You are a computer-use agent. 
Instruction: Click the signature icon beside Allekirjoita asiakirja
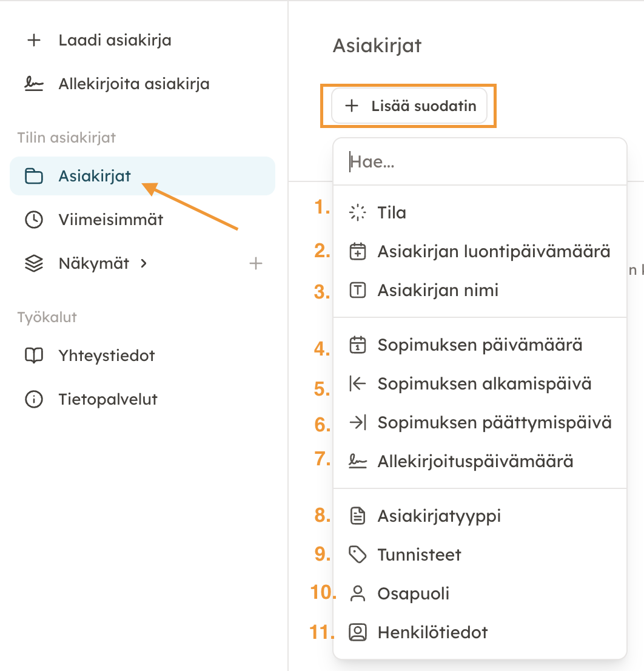click(34, 84)
